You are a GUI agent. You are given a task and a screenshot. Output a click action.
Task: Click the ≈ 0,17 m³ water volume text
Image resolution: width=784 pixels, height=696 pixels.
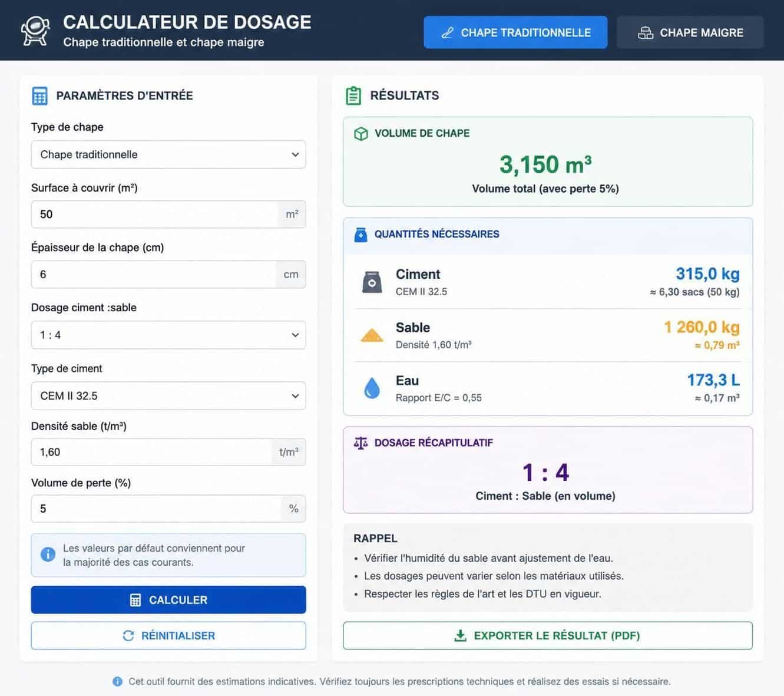[717, 398]
